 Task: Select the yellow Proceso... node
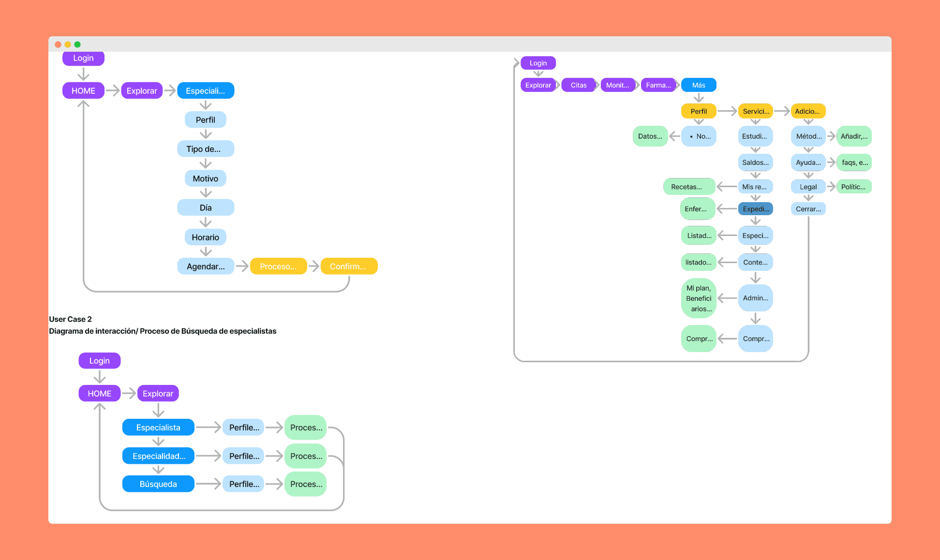pos(278,266)
